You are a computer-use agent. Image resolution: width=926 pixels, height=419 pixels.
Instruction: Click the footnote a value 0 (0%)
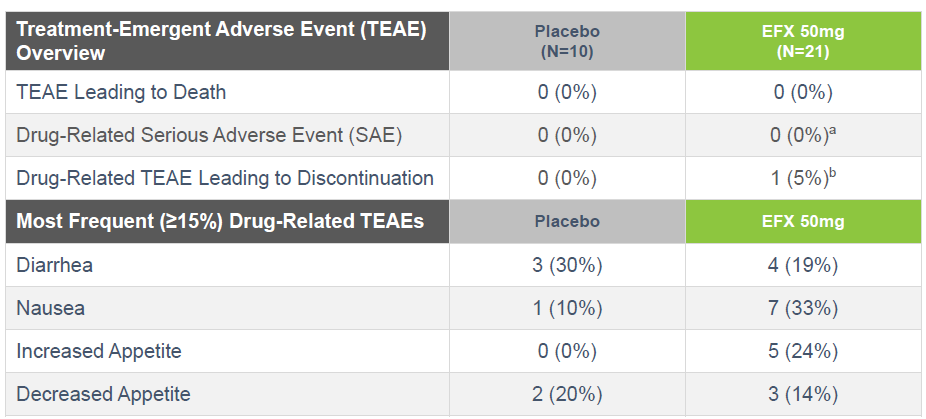pos(803,135)
